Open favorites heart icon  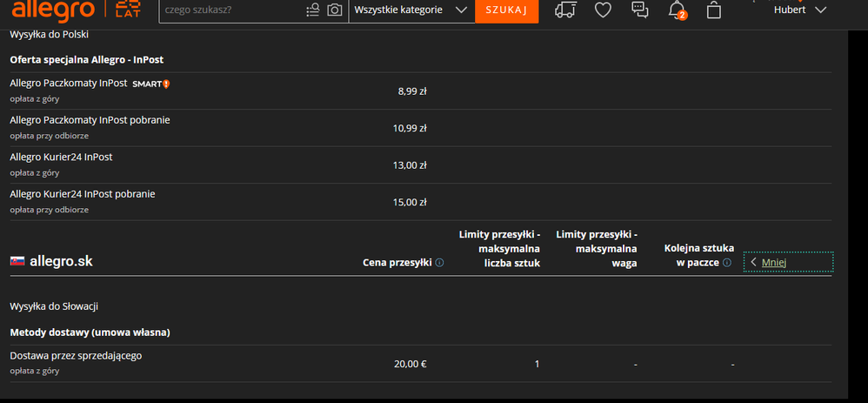point(603,10)
